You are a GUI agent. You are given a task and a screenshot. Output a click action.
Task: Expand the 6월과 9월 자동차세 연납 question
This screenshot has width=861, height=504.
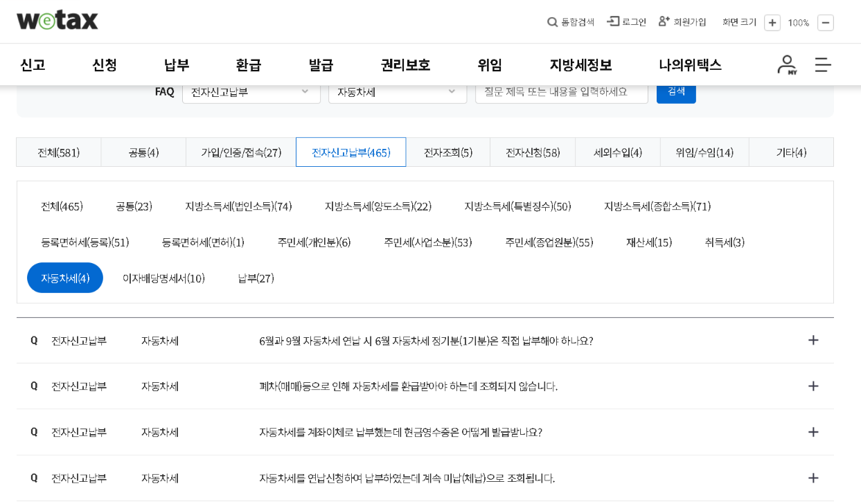tap(813, 340)
